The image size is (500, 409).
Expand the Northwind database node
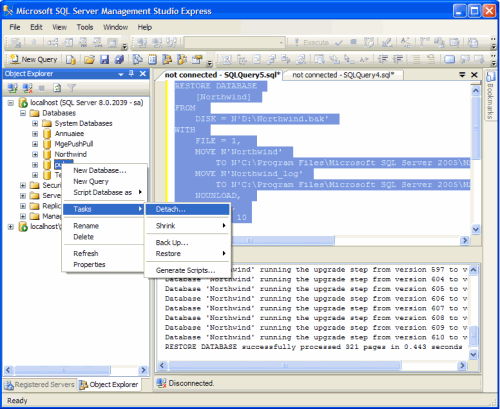35,154
